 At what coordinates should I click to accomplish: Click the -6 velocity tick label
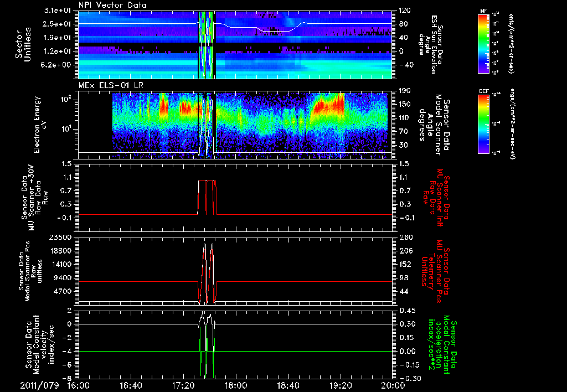[67, 365]
